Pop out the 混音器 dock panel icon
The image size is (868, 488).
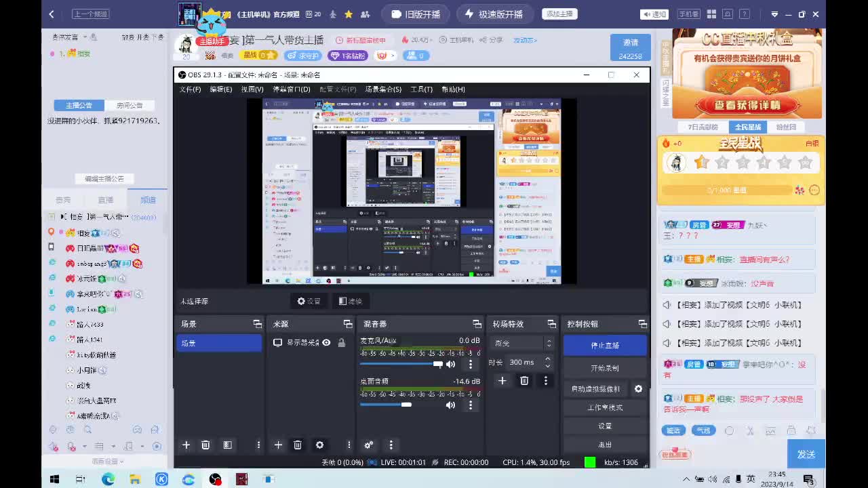coord(477,324)
